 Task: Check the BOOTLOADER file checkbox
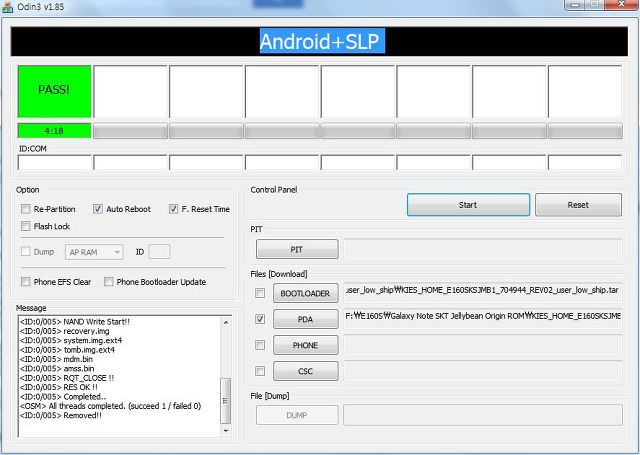pyautogui.click(x=260, y=293)
